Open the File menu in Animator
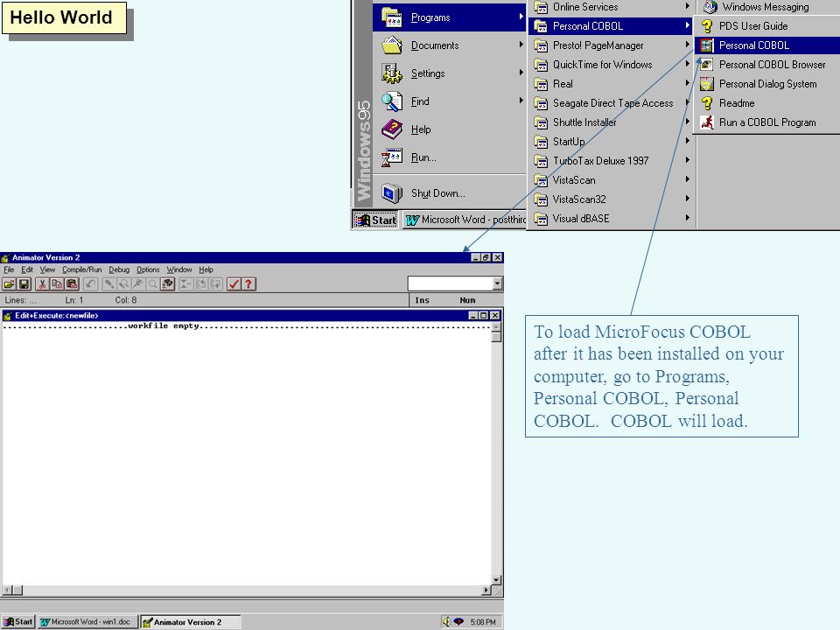This screenshot has height=630, width=840. pos(9,269)
